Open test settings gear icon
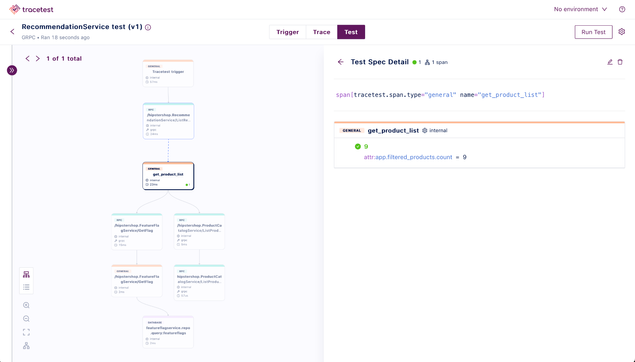The width and height of the screenshot is (635, 362). 622,32
